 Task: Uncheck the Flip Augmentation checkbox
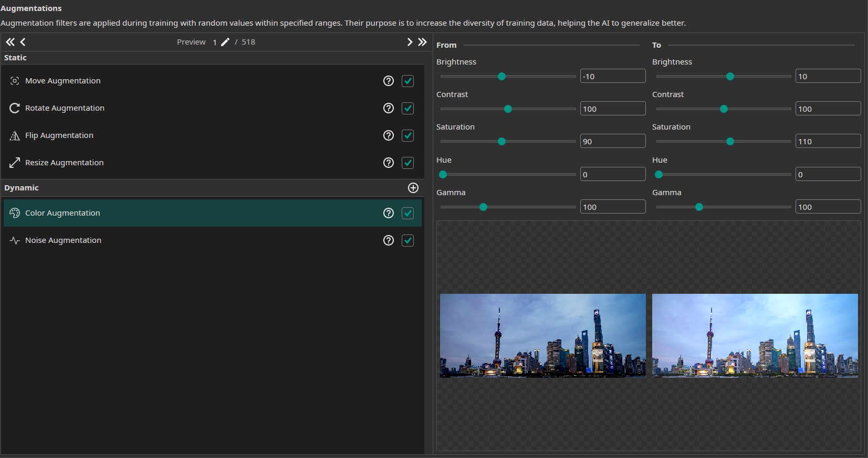407,135
